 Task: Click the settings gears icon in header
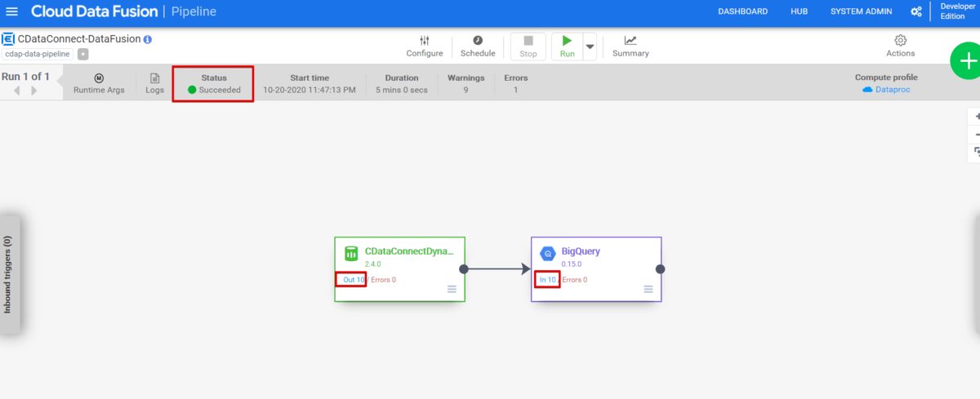tap(916, 11)
